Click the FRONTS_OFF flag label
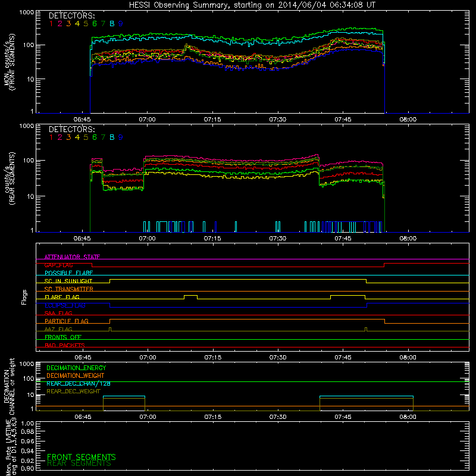This screenshot has width=476, height=476. coord(63,337)
